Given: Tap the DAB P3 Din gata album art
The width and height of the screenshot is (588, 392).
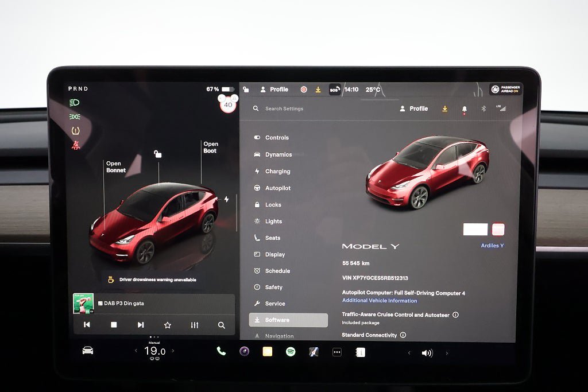Looking at the screenshot, I should pyautogui.click(x=83, y=303).
